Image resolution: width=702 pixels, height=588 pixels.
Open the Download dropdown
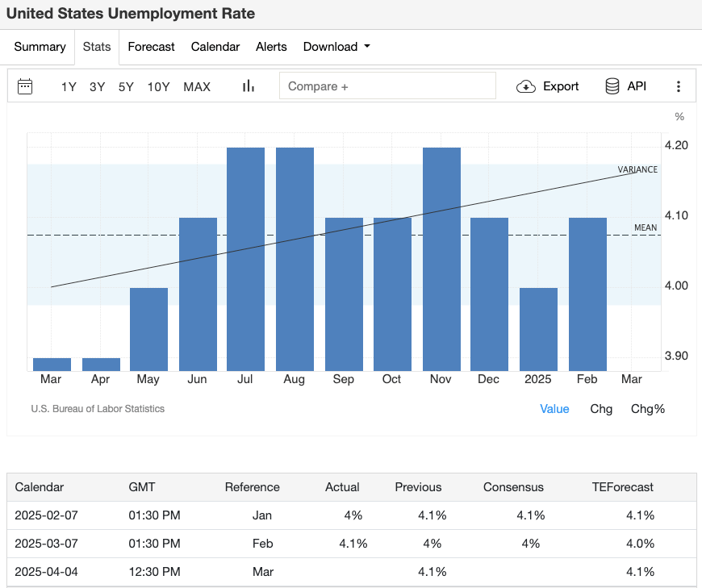pyautogui.click(x=336, y=47)
